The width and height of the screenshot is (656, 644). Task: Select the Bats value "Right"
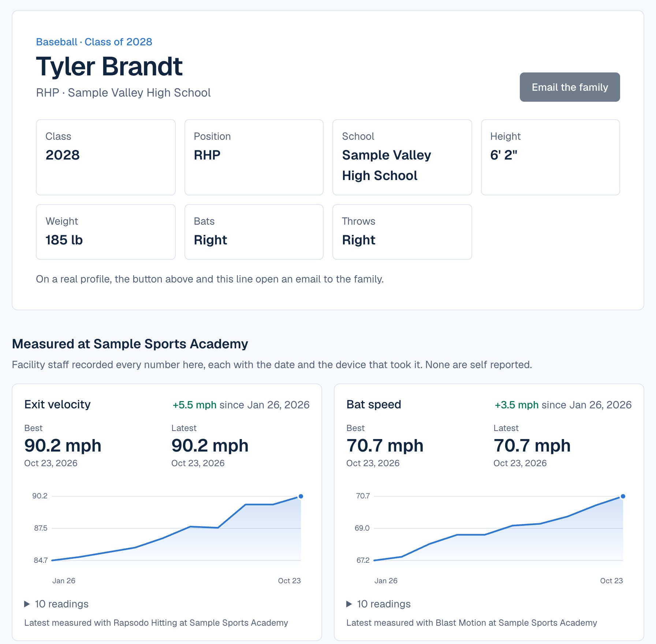[210, 240]
